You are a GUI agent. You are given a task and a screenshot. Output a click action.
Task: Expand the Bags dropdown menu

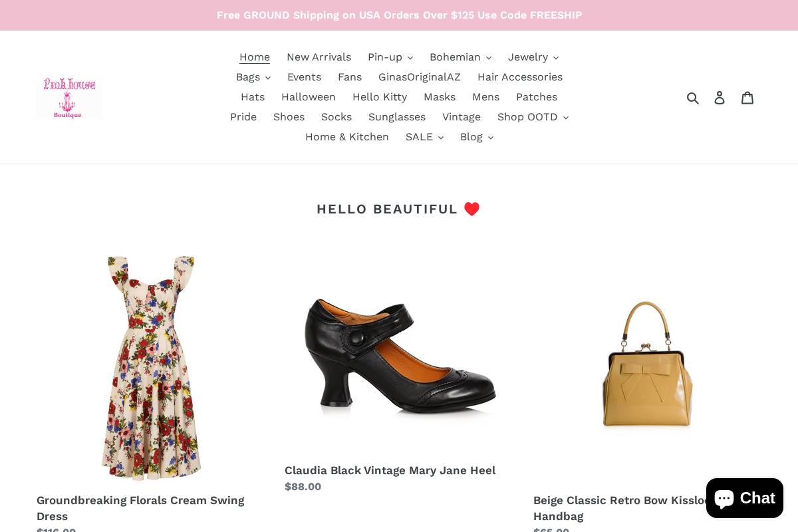click(x=253, y=77)
